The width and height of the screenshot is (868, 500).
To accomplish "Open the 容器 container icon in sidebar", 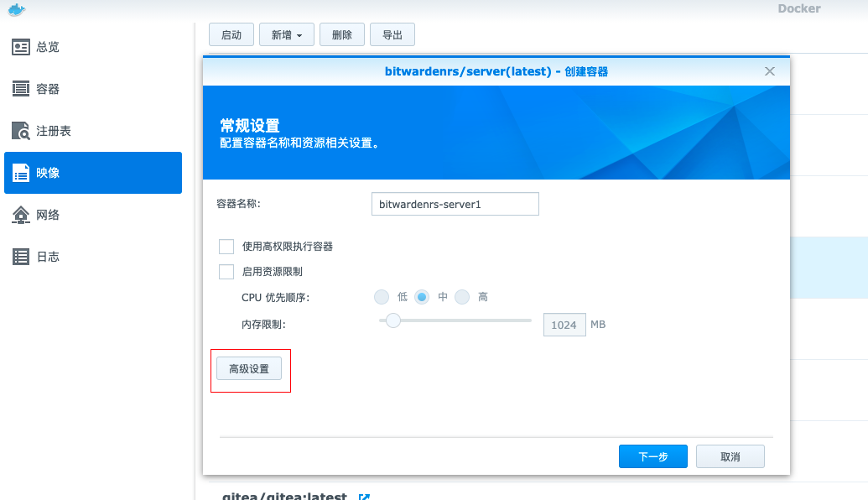I will tap(21, 89).
